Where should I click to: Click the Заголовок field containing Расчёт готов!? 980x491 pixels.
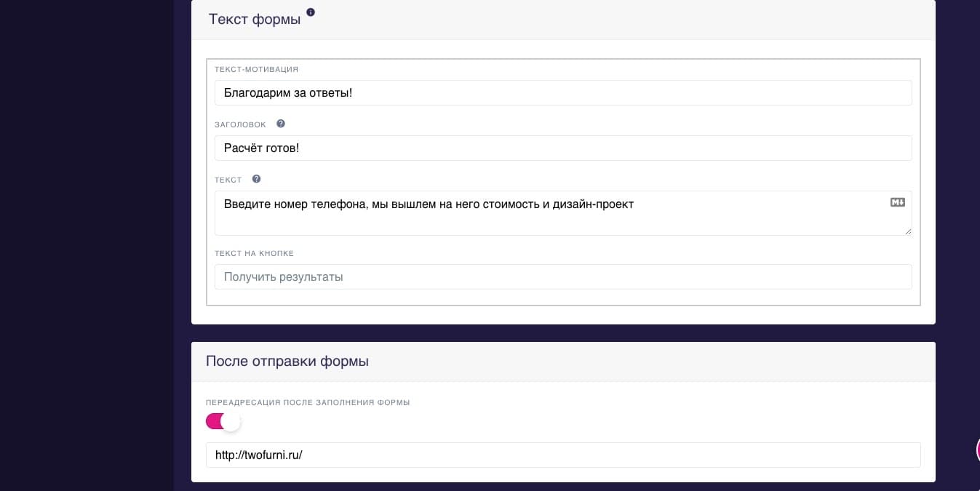(x=563, y=148)
